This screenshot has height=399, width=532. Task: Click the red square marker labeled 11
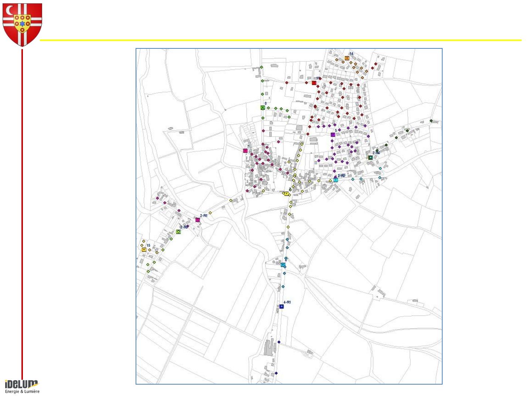tap(314, 83)
